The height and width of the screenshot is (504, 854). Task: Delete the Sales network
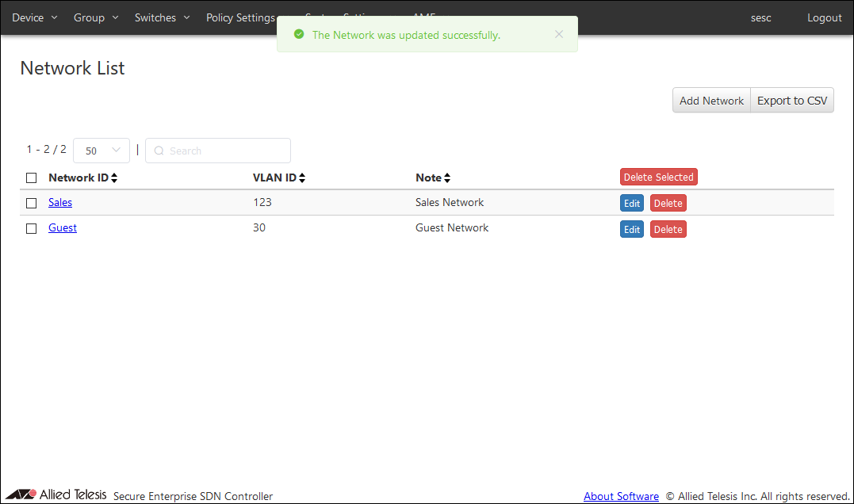668,203
